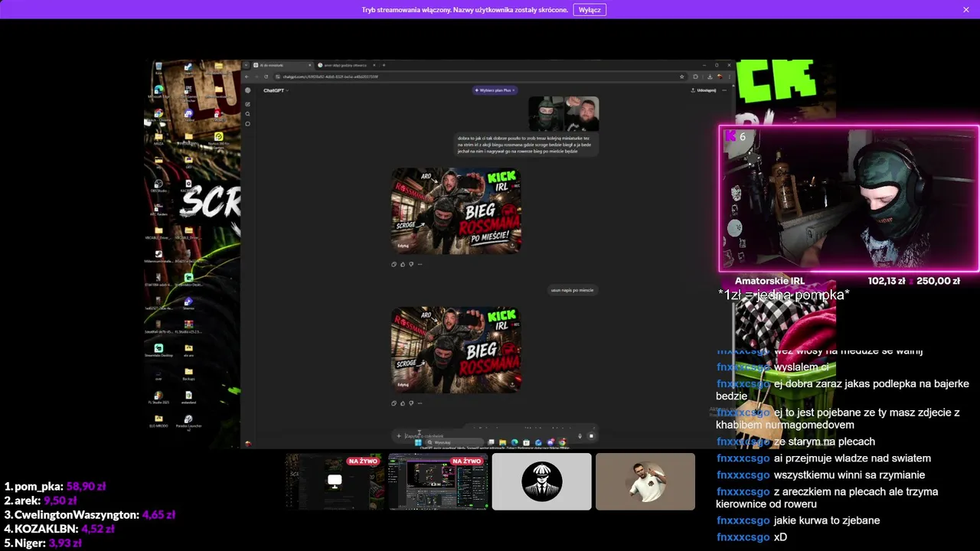Stop generation with the stop button
Screen dimensions: 980x551
tap(591, 436)
